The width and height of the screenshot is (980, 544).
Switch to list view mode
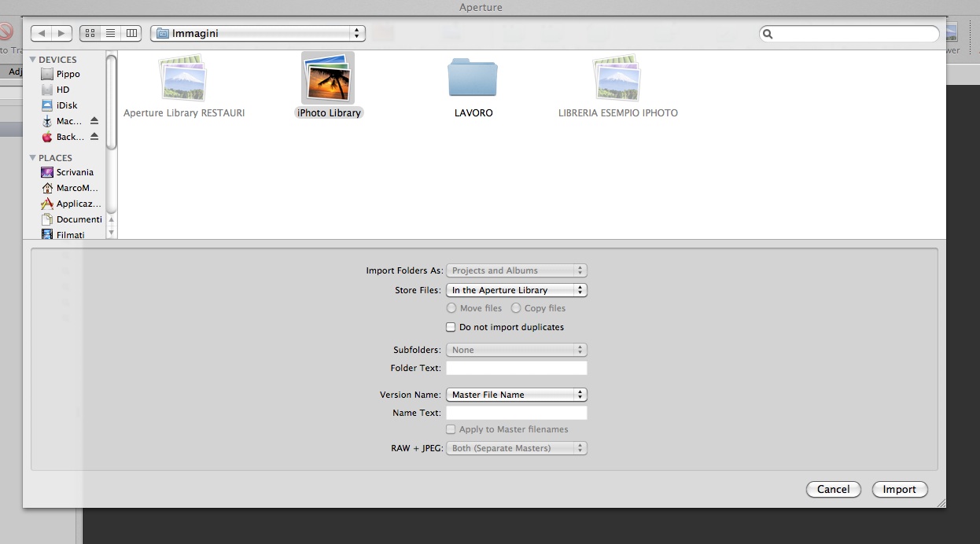111,33
